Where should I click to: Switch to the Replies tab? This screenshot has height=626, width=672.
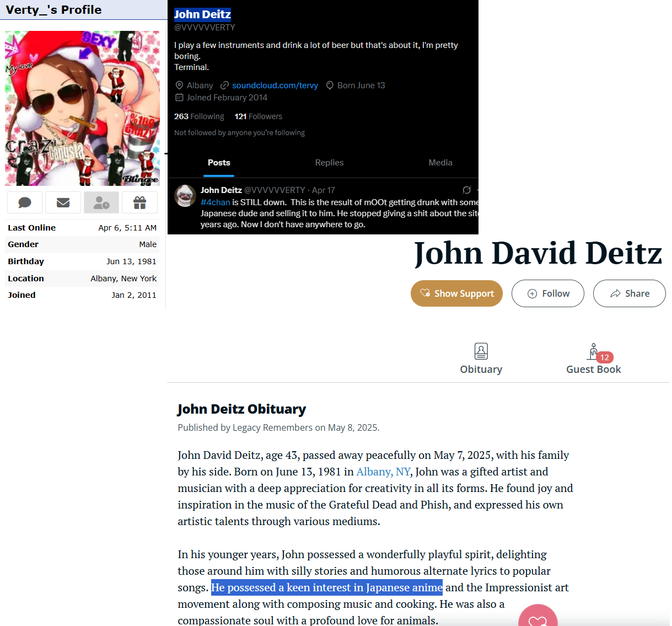(x=329, y=163)
